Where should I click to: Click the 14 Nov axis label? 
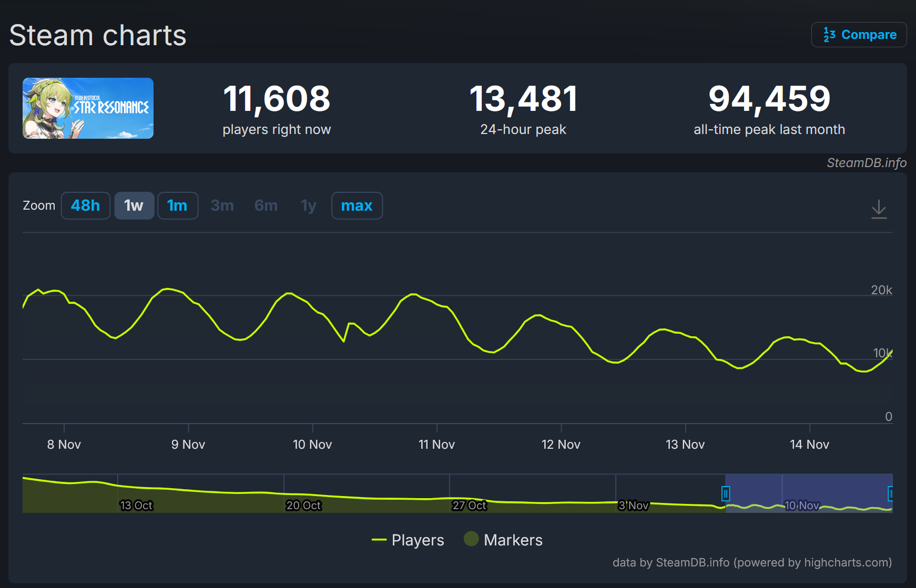click(810, 445)
